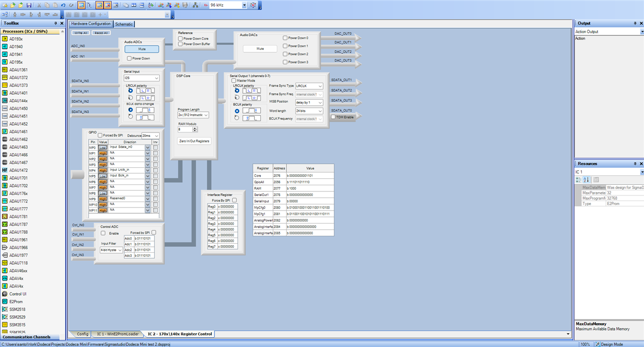Select the ADAU1361 processor in ToolBox
The image size is (644, 347).
point(18,70)
